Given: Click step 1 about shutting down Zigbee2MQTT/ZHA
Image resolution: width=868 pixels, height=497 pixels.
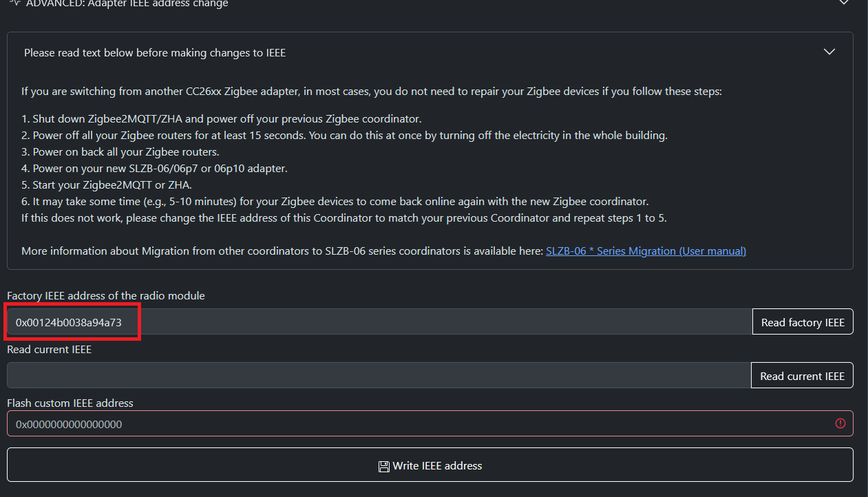Looking at the screenshot, I should [x=221, y=118].
